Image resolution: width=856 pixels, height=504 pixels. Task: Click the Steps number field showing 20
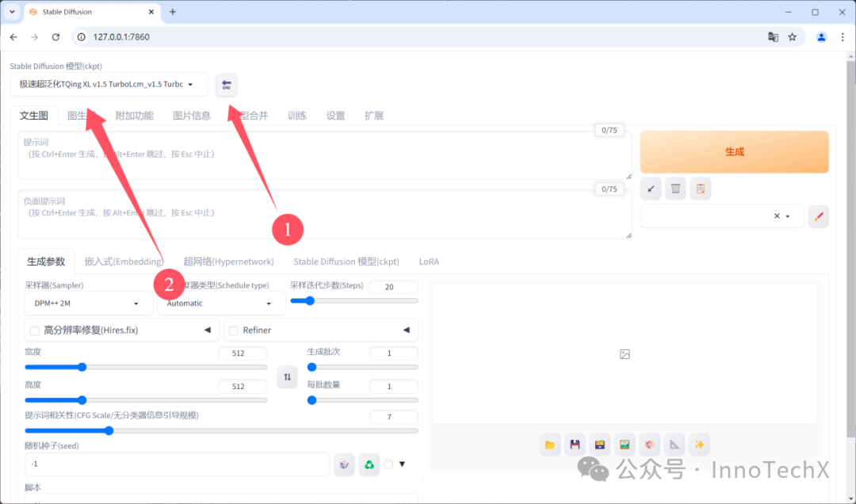point(394,287)
